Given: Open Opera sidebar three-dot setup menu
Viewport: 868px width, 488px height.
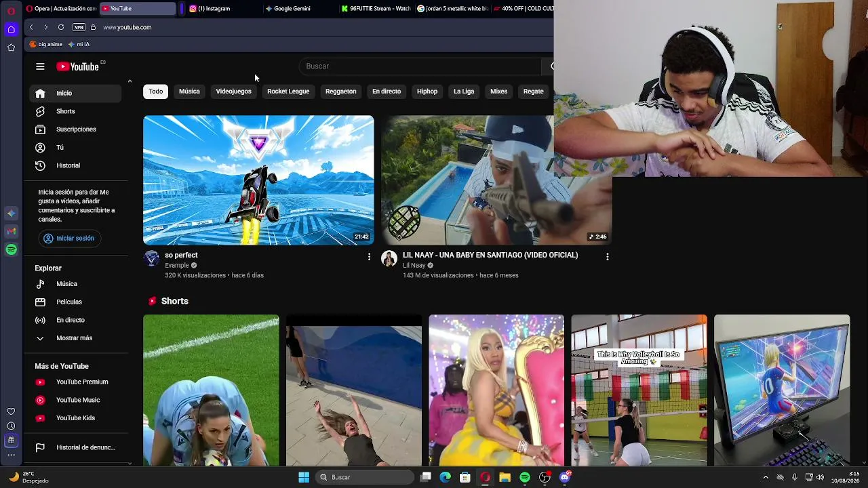Looking at the screenshot, I should point(11,455).
